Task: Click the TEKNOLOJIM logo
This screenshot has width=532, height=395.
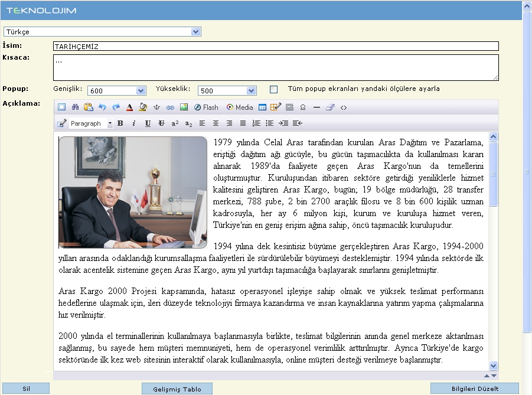Action: (x=41, y=11)
